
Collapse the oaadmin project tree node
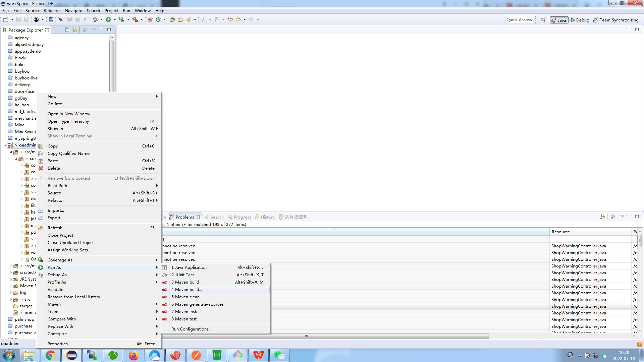pyautogui.click(x=5, y=145)
